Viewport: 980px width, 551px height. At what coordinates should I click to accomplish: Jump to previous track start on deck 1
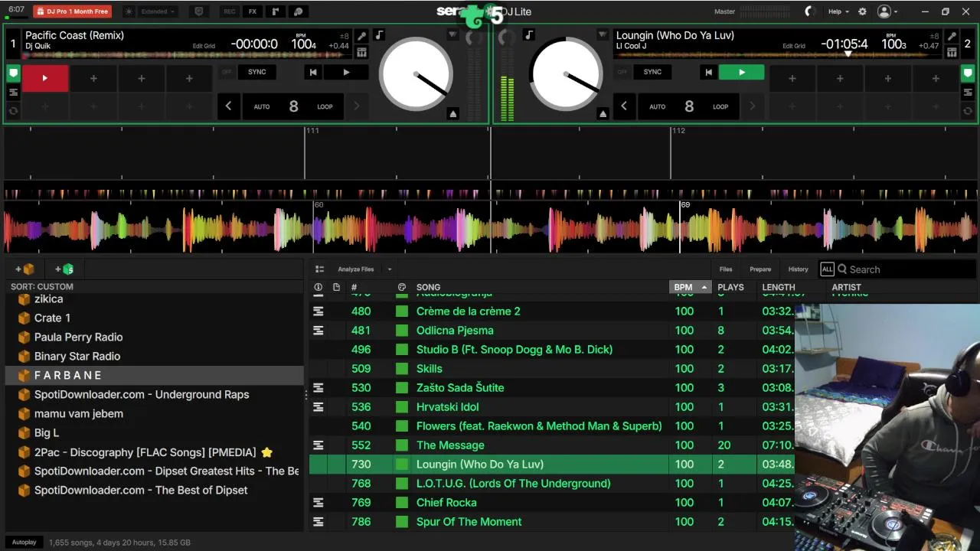pos(313,72)
